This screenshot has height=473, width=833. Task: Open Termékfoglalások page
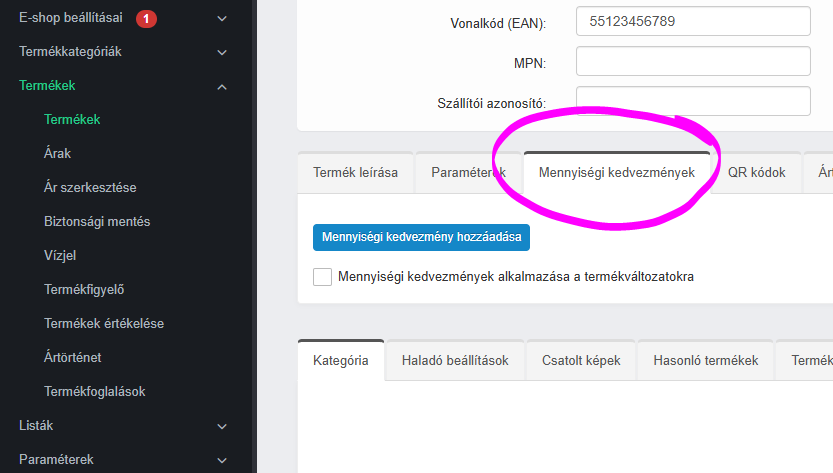tap(95, 392)
